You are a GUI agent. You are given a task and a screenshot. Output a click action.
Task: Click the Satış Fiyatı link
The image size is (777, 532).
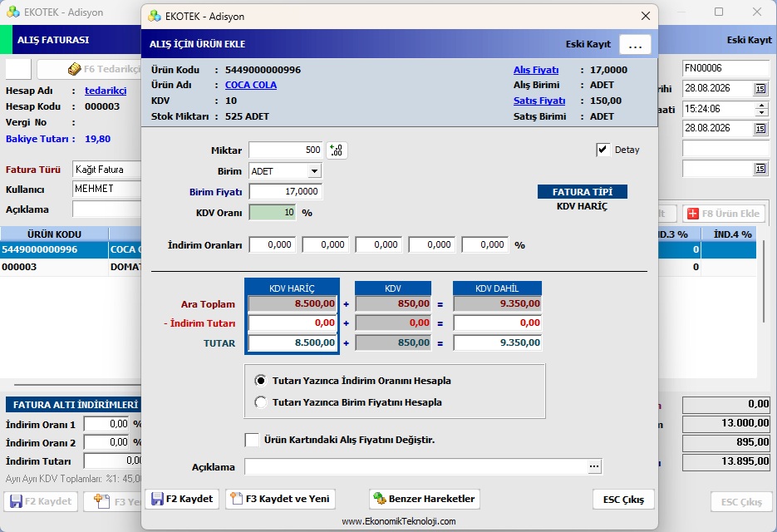coord(539,101)
